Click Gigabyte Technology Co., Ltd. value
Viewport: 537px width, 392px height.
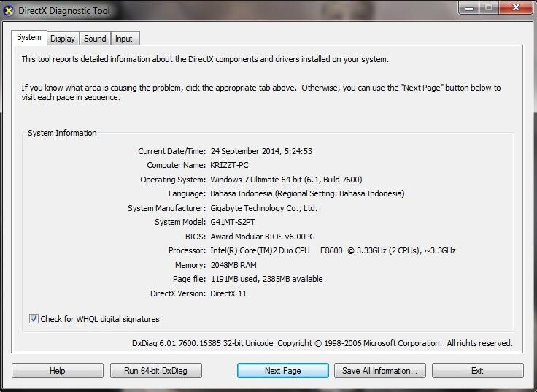[x=263, y=208]
